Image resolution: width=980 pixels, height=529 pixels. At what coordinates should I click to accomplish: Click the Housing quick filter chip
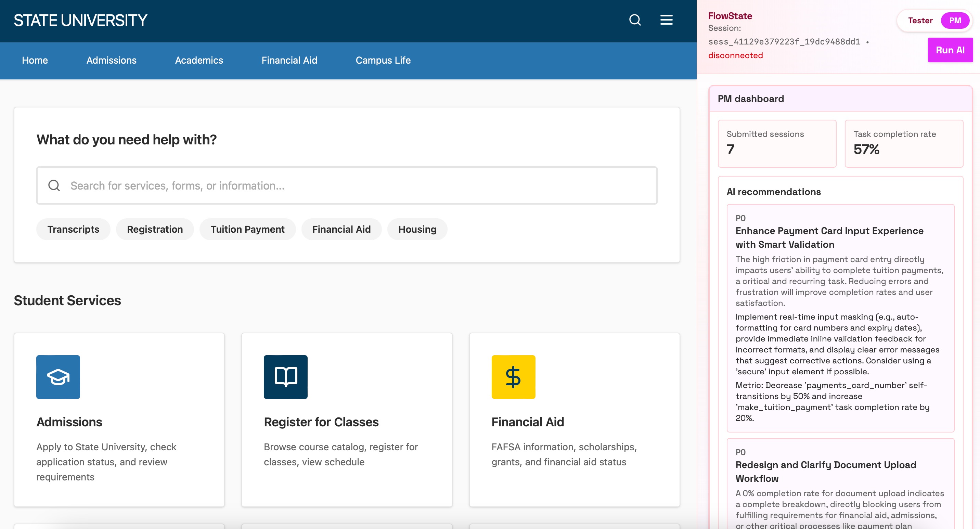(x=417, y=229)
